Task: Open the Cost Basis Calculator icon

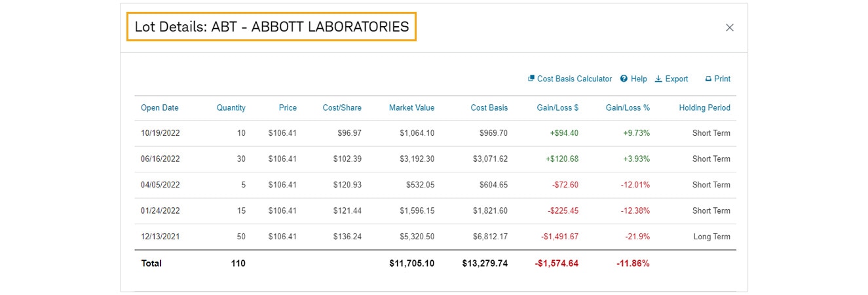Action: point(531,79)
